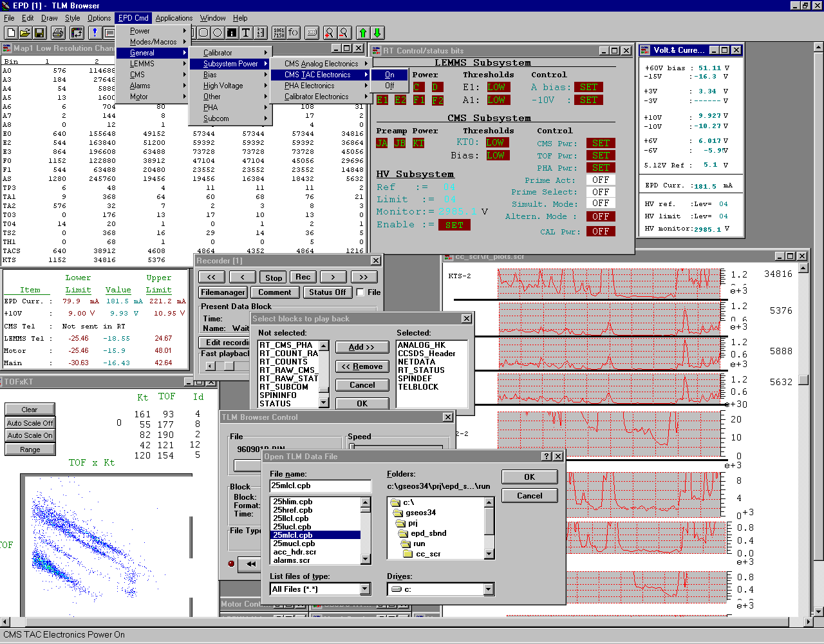Toggle the CAL Pwr OFF indicator
Image resolution: width=824 pixels, height=644 pixels.
pyautogui.click(x=600, y=232)
